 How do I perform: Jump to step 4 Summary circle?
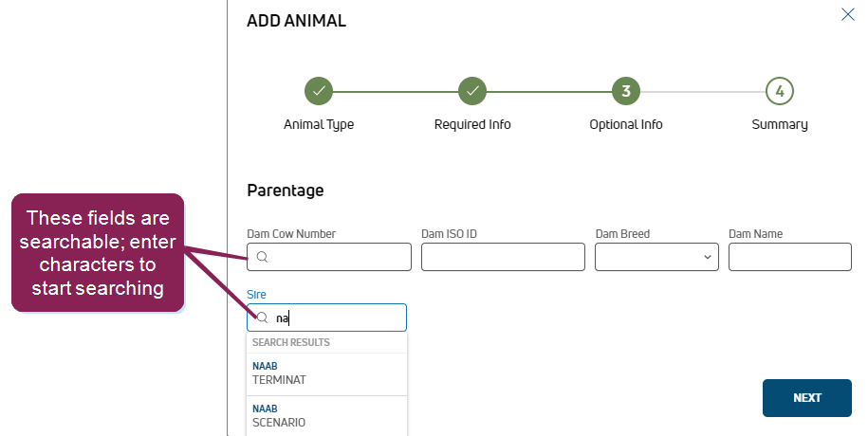tap(779, 91)
